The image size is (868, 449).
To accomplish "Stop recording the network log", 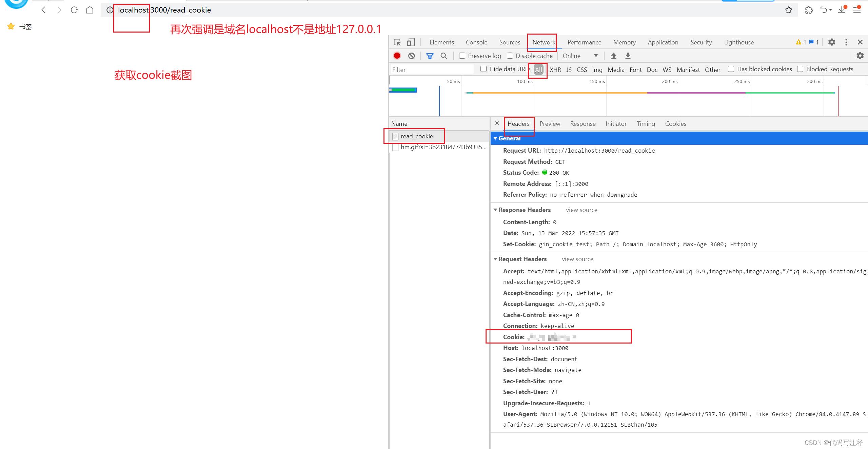I will (397, 56).
